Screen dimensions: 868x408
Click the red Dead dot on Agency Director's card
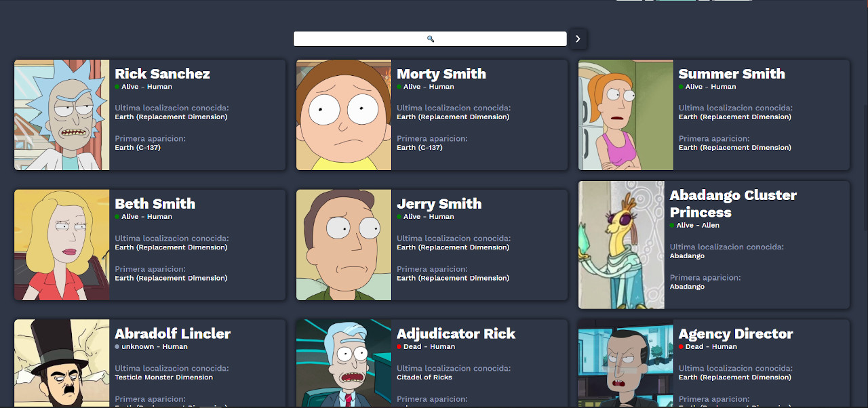pos(681,346)
